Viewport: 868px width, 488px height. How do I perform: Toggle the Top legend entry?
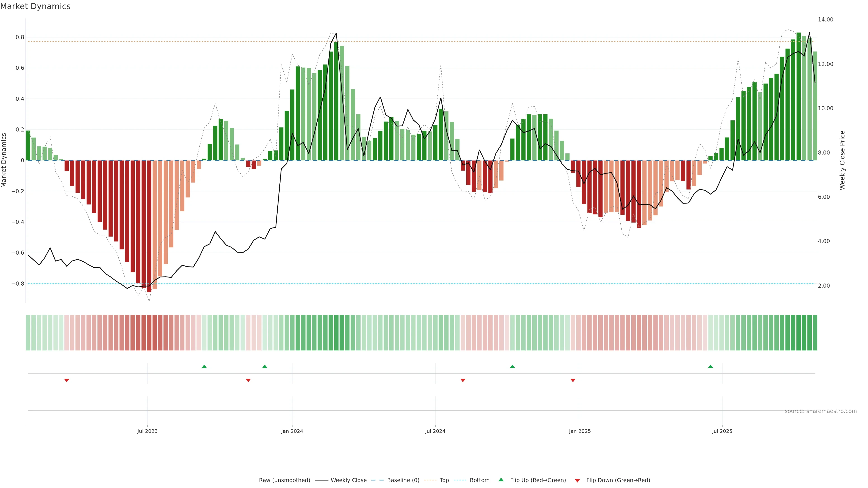click(x=444, y=480)
